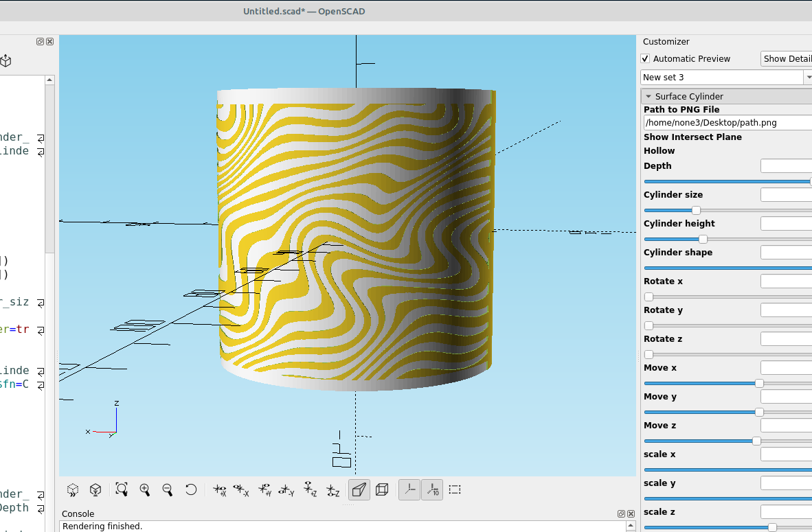Click the Reset View rotation icon
Viewport: 812px width, 532px height.
pos(191,489)
